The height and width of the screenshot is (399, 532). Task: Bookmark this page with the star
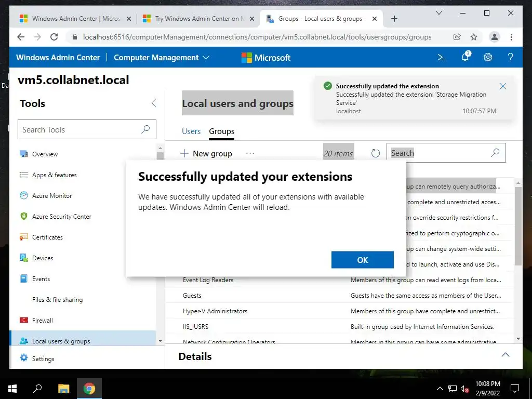pyautogui.click(x=474, y=37)
